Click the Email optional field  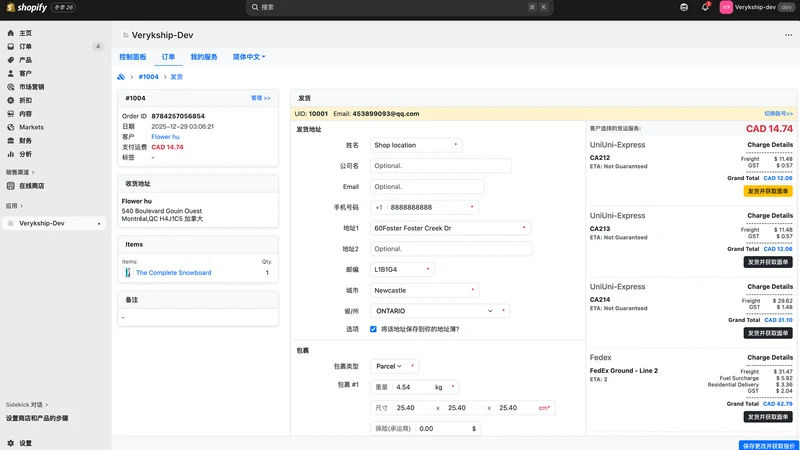tap(427, 187)
